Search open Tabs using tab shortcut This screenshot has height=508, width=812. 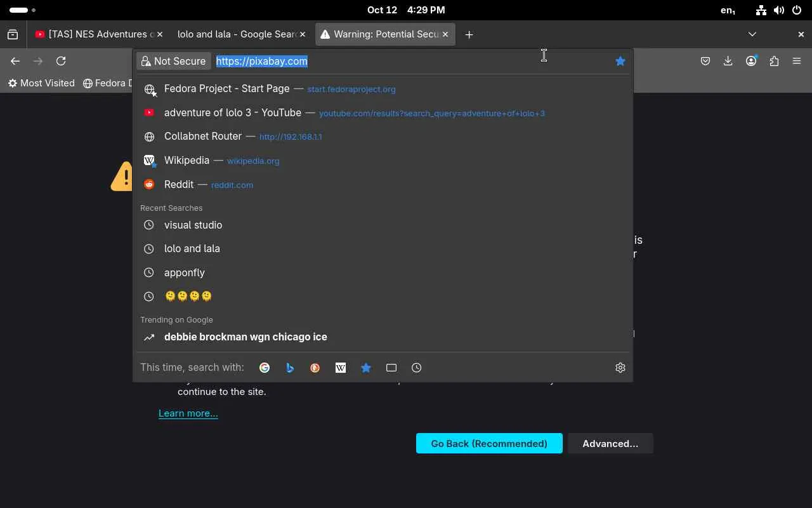coord(391,368)
